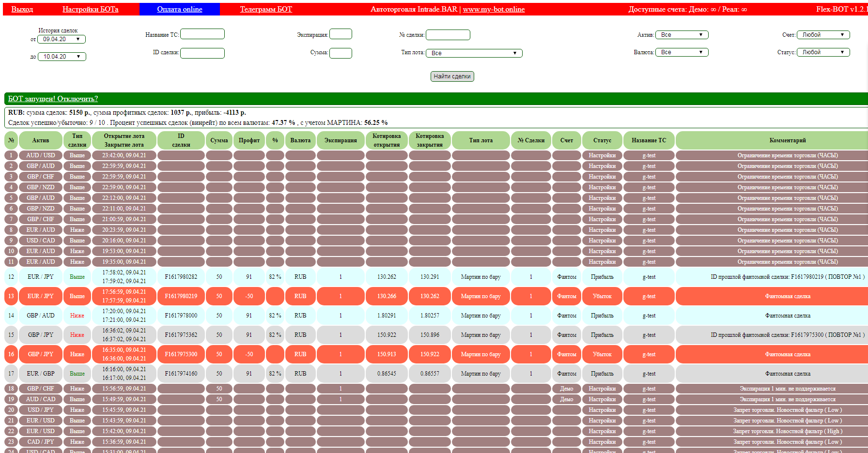Select deal ID F1617980282 cell
Viewport: 868px width, 453px height.
click(x=181, y=277)
